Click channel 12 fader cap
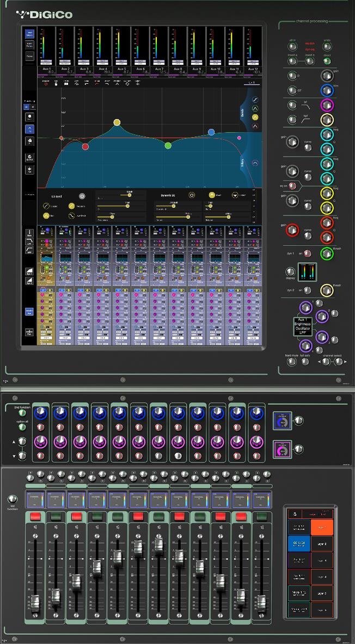The image size is (355, 644). pyautogui.click(x=262, y=603)
